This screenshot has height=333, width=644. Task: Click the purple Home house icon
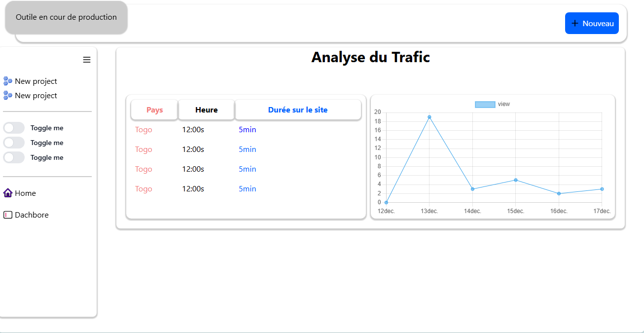pyautogui.click(x=8, y=193)
